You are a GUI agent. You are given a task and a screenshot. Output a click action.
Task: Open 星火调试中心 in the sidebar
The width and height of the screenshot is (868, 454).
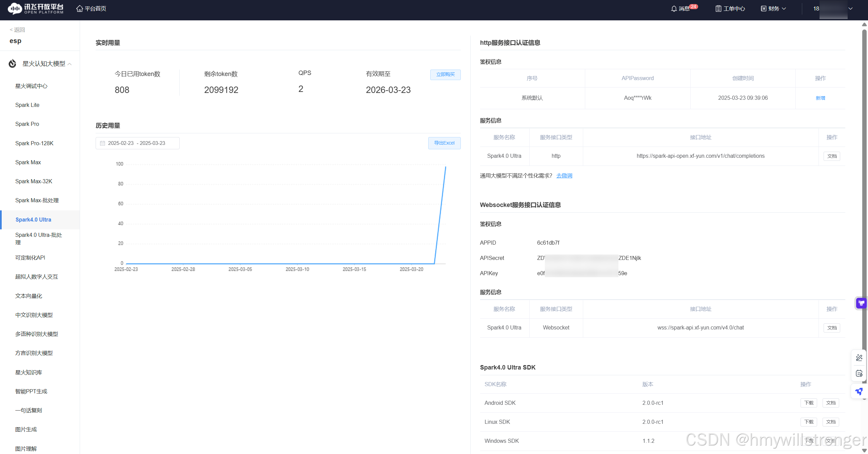[31, 86]
